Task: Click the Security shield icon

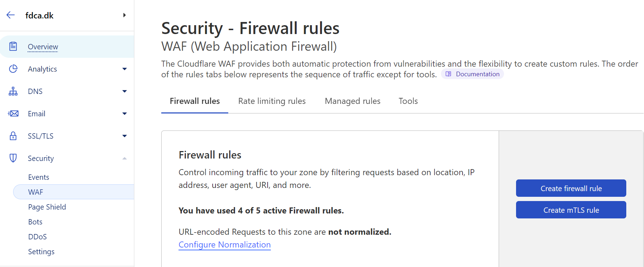Action: point(13,158)
